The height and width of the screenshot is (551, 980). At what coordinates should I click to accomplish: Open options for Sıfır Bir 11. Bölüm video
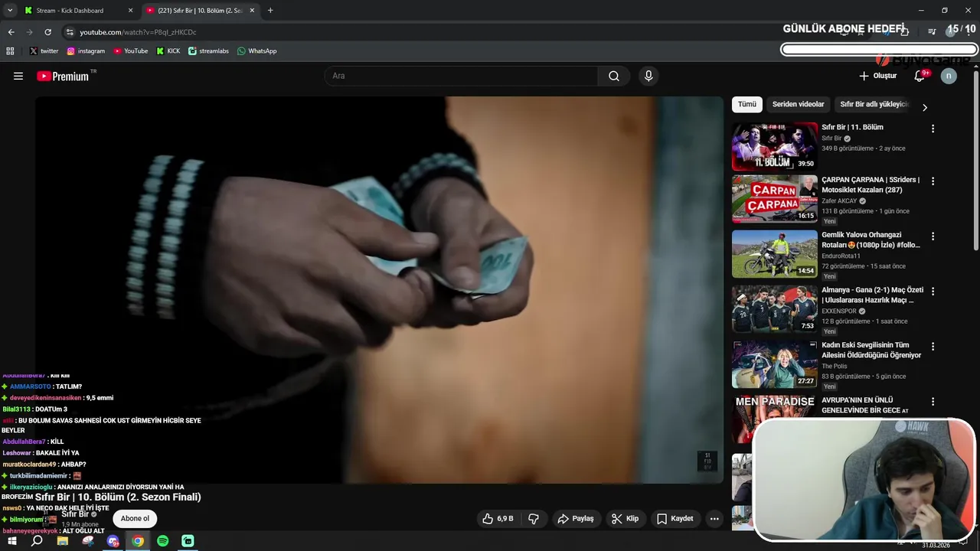tap(933, 129)
